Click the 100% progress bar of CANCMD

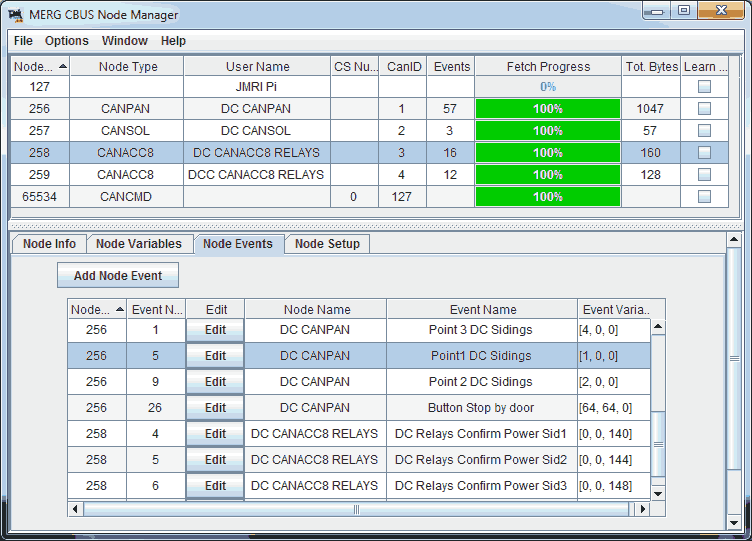coord(548,197)
